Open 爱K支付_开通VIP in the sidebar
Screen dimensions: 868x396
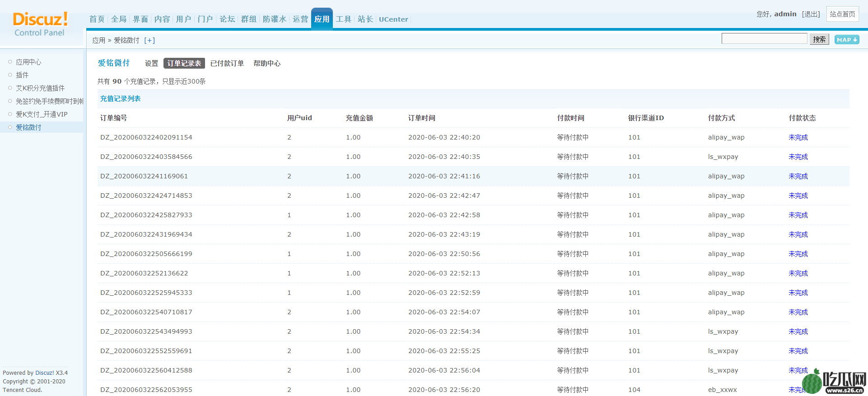pyautogui.click(x=42, y=114)
